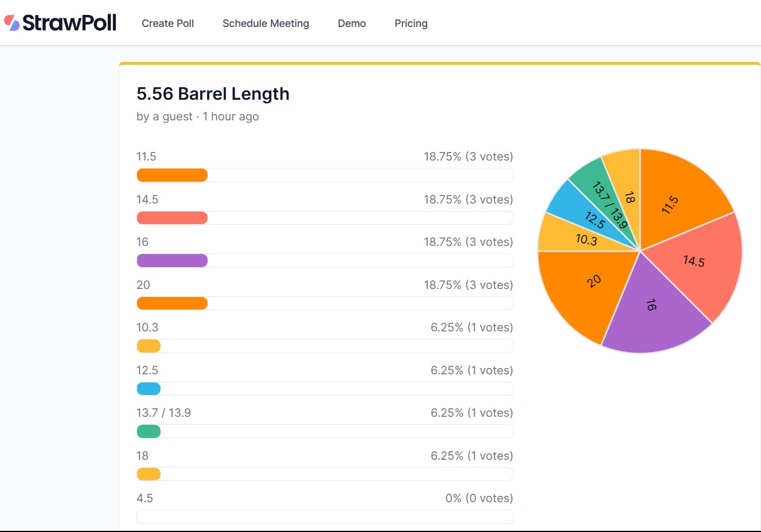Click the 'by a guest · 1 hour ago' text
This screenshot has height=532, width=761.
(198, 116)
